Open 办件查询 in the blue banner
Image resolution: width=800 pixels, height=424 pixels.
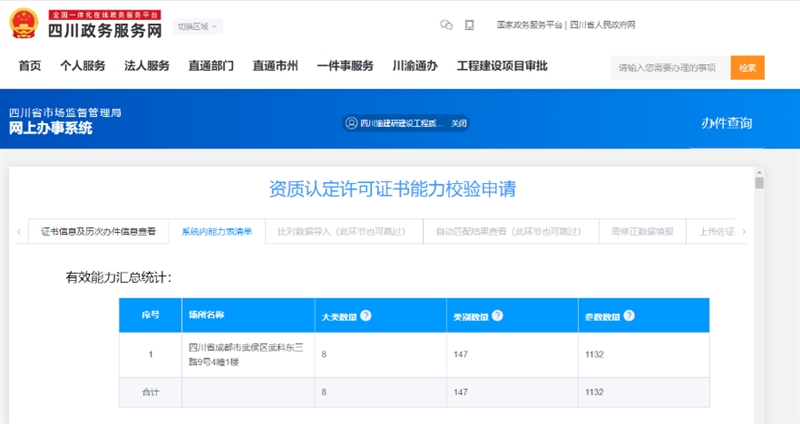tap(726, 123)
